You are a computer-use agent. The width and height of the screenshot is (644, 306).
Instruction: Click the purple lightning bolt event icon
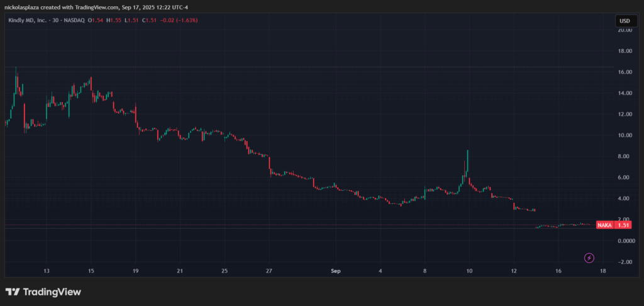pyautogui.click(x=589, y=258)
